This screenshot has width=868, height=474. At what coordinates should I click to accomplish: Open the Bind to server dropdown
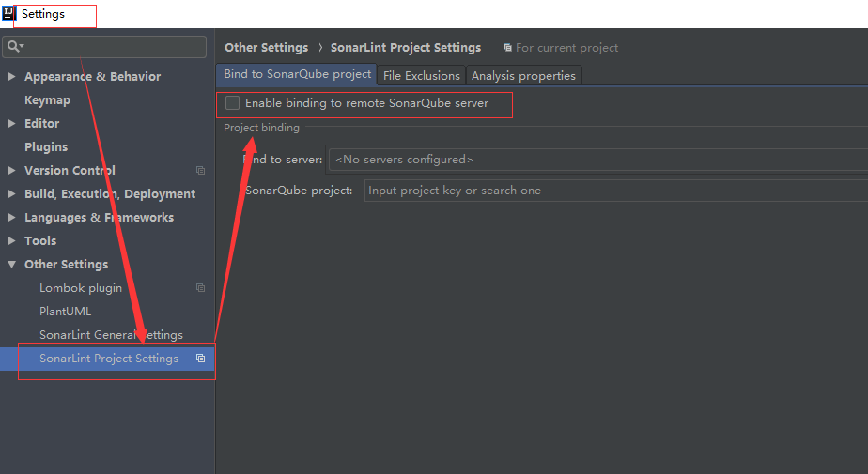pyautogui.click(x=598, y=160)
